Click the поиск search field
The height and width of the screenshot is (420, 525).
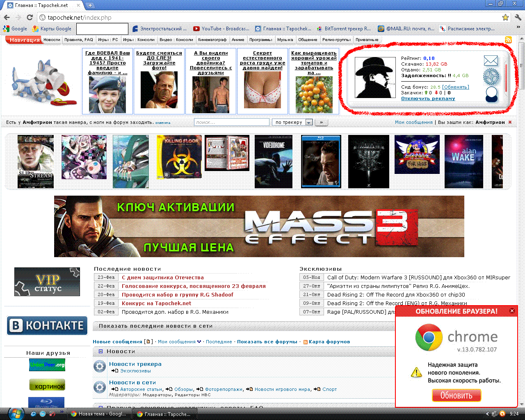[x=231, y=122]
